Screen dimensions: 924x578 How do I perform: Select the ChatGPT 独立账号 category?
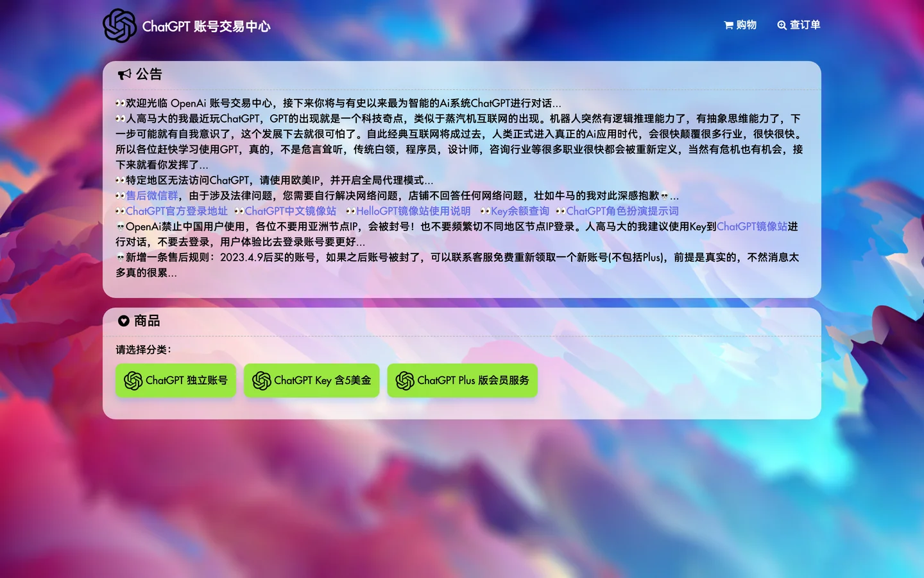click(x=176, y=381)
